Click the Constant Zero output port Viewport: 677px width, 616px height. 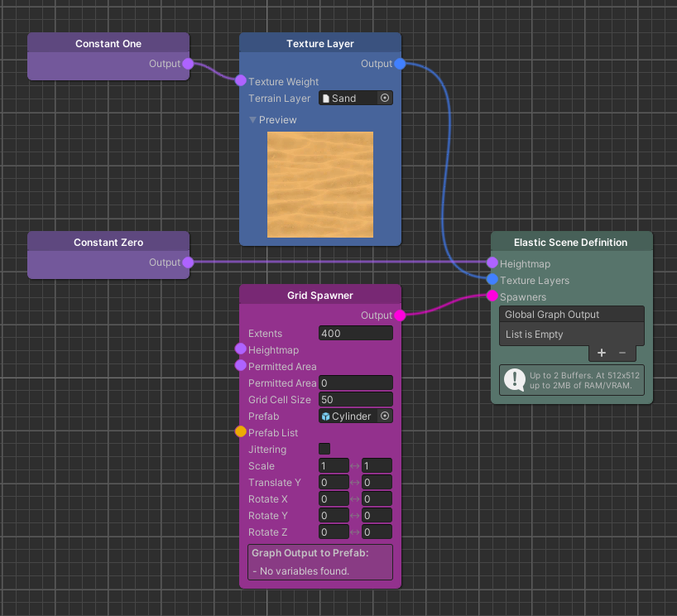[188, 262]
